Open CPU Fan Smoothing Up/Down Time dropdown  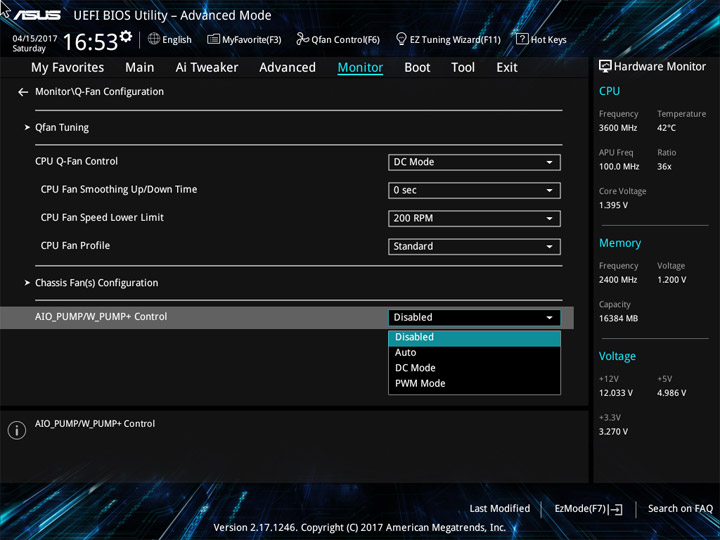point(474,191)
